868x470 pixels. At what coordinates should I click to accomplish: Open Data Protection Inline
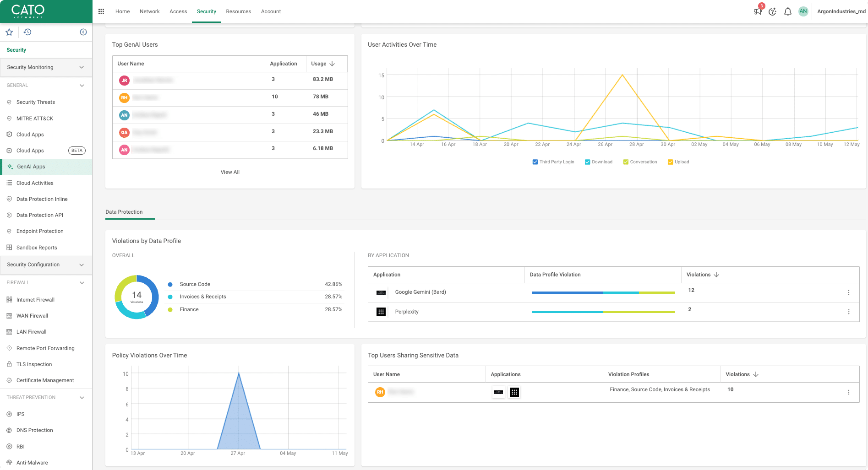(x=42, y=199)
